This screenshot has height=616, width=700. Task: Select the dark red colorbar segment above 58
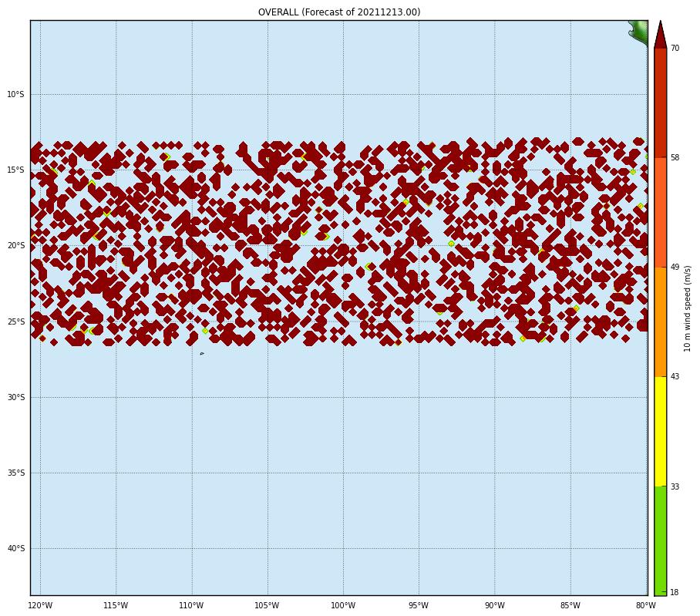click(660, 103)
